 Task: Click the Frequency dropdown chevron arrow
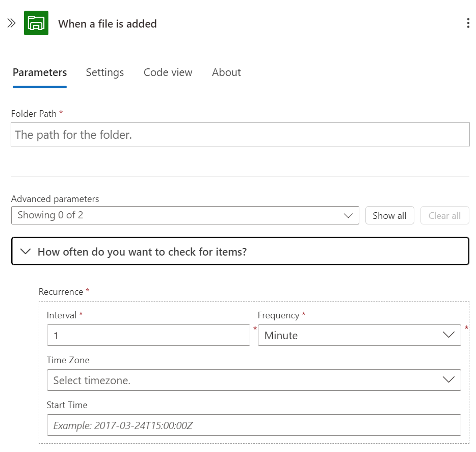(448, 335)
